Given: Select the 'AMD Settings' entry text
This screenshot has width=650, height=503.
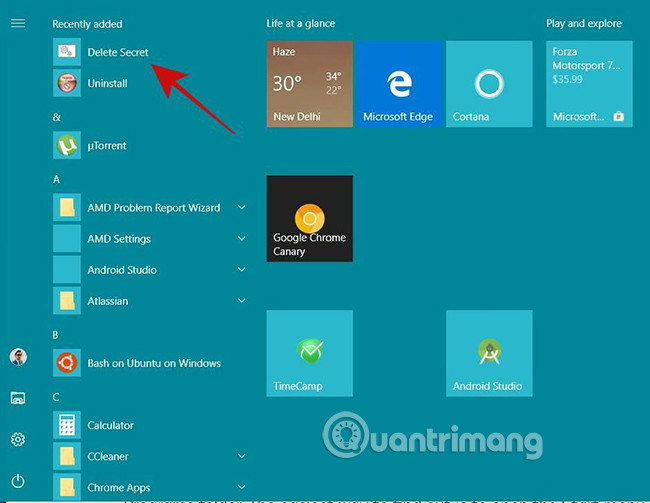Looking at the screenshot, I should click(x=119, y=239).
